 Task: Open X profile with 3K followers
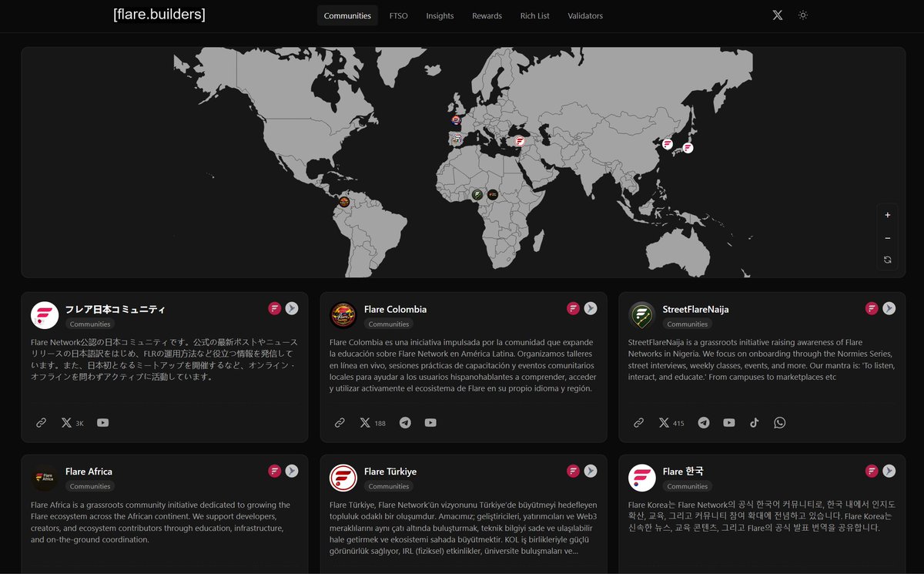pyautogui.click(x=72, y=423)
